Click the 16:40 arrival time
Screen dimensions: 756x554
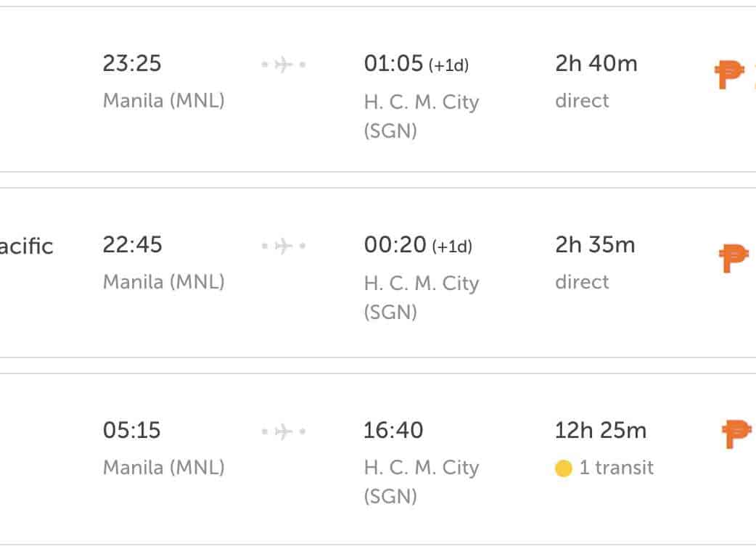(x=393, y=431)
